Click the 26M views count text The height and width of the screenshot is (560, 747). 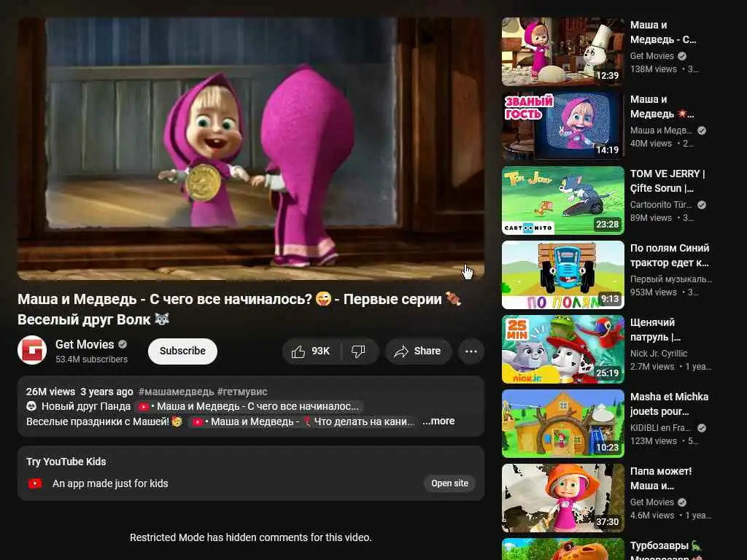50,392
